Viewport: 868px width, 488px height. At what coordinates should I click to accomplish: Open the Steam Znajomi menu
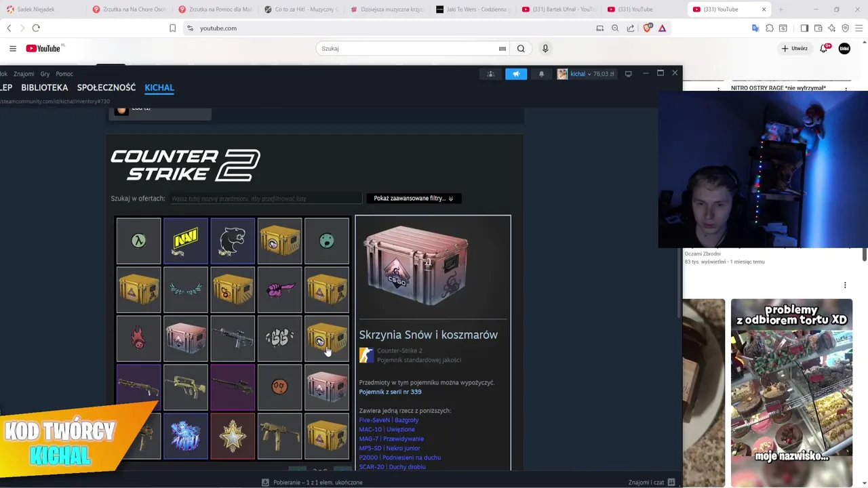24,74
